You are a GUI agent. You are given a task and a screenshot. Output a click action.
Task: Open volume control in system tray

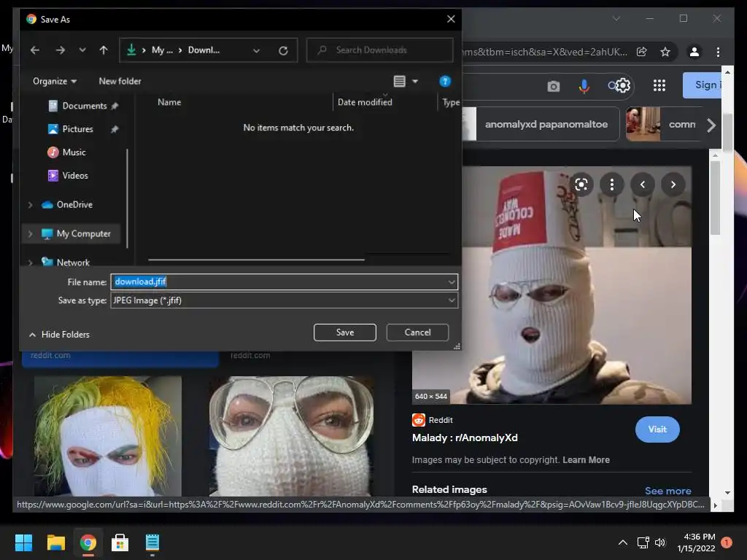click(659, 542)
